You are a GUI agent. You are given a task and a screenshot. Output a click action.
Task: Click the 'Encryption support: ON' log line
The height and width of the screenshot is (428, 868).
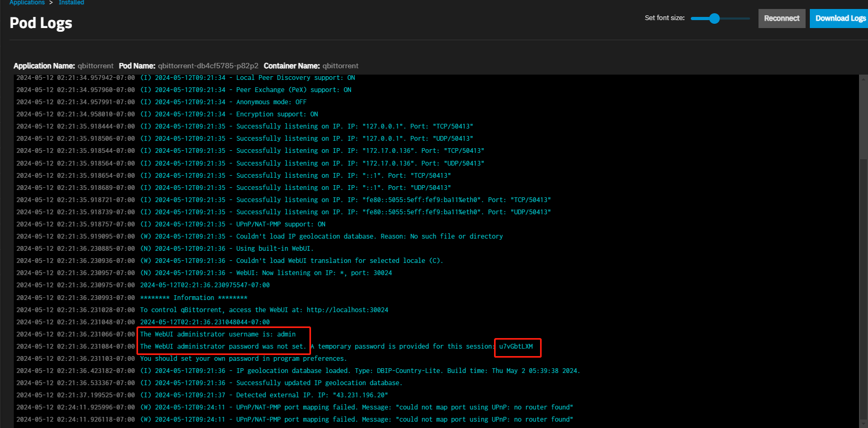(x=167, y=114)
